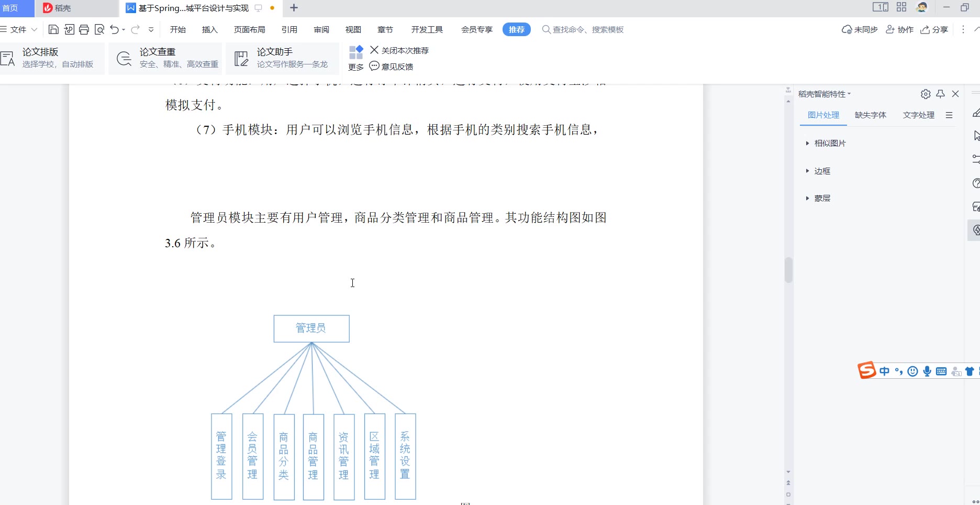
Task: Open Sogou emoji panel
Action: pyautogui.click(x=913, y=371)
